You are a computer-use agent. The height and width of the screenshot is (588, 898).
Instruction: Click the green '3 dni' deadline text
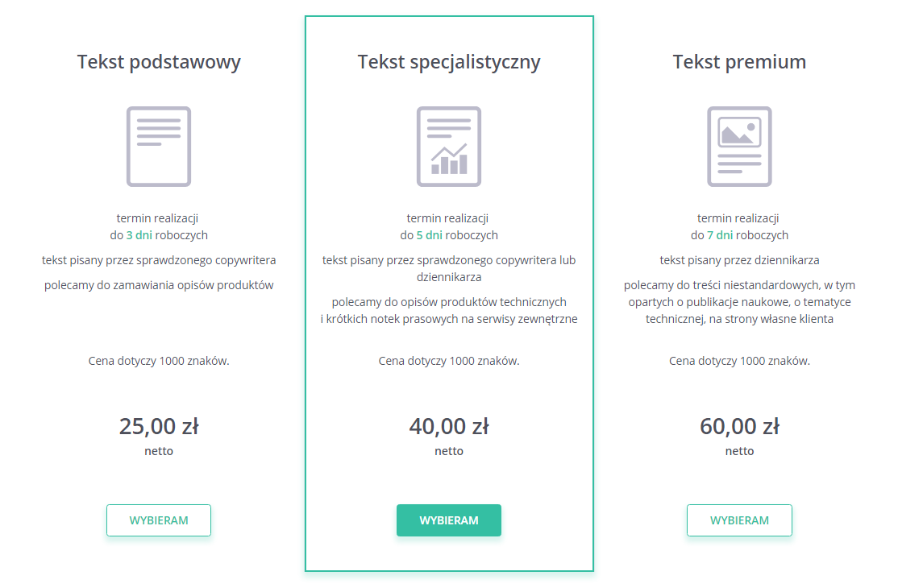coord(139,235)
